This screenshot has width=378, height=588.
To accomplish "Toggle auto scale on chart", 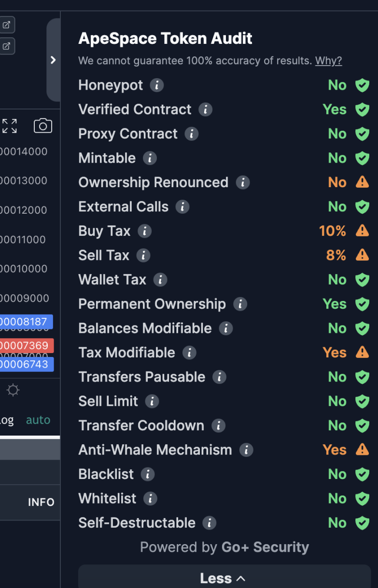I will (38, 420).
